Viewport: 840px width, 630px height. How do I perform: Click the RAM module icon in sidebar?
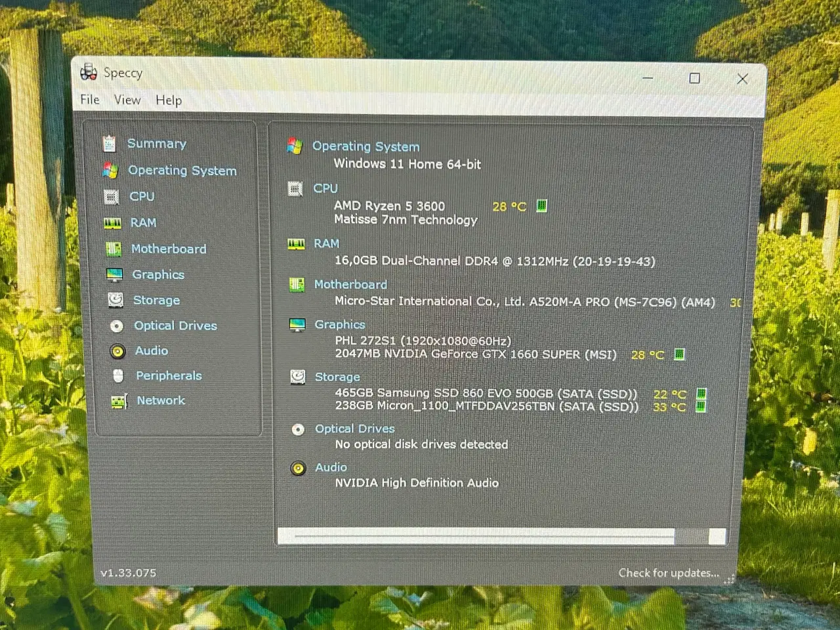(112, 223)
